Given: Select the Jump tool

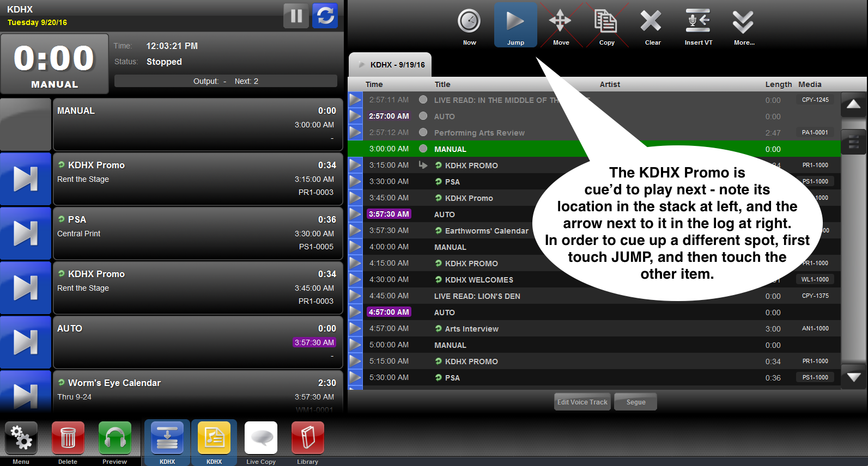Looking at the screenshot, I should (x=515, y=23).
